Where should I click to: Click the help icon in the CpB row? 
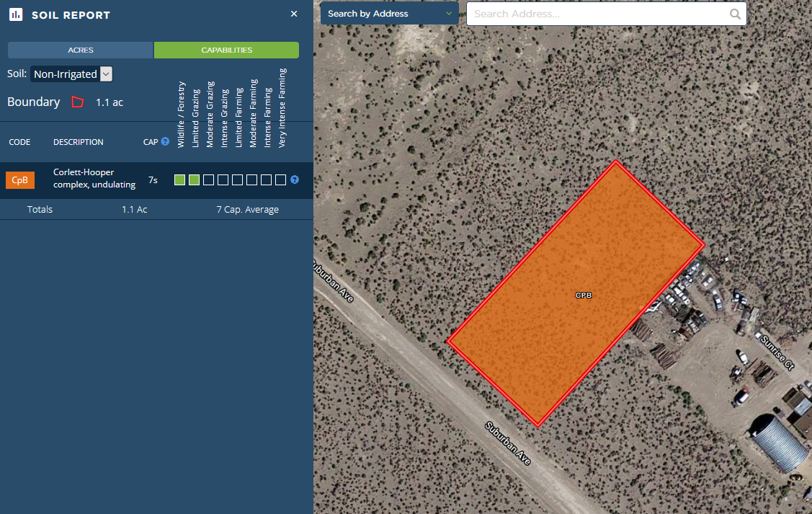(x=295, y=180)
